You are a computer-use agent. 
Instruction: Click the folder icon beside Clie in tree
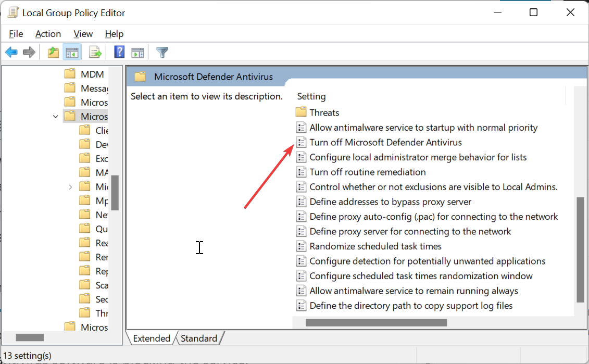pos(85,130)
